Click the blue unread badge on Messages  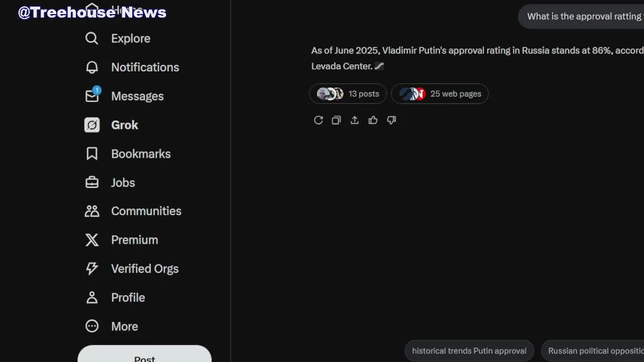97,90
